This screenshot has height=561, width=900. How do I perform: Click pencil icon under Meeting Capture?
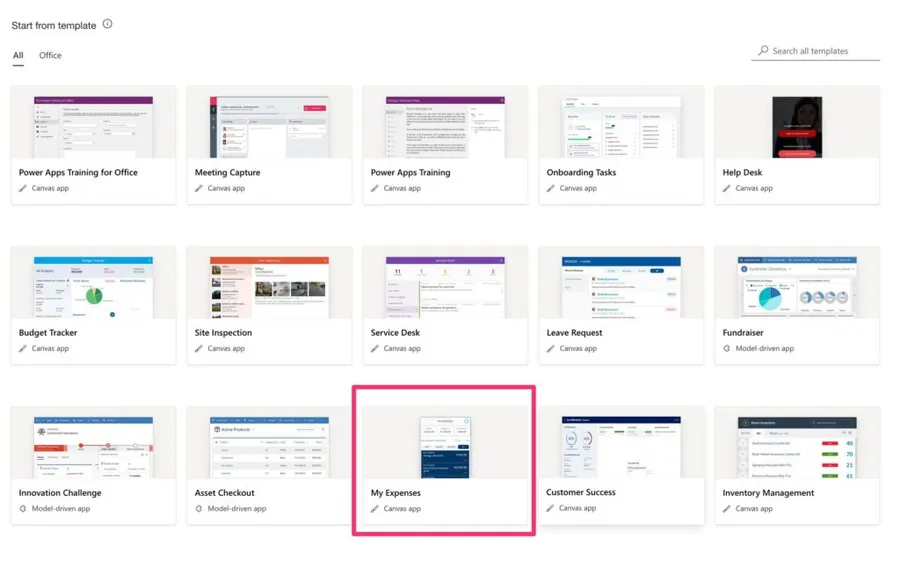pos(199,188)
